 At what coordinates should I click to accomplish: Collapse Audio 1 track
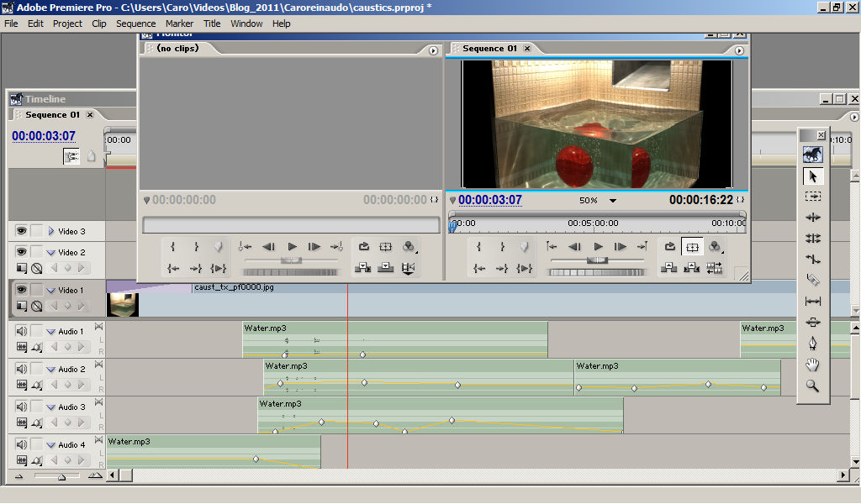pos(51,332)
